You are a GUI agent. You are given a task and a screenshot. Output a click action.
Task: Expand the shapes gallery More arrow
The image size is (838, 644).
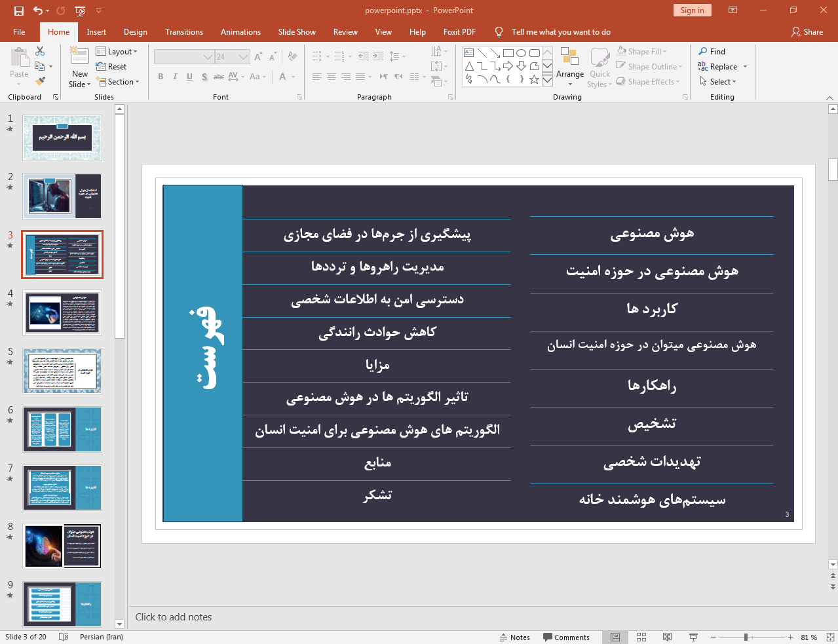547,79
